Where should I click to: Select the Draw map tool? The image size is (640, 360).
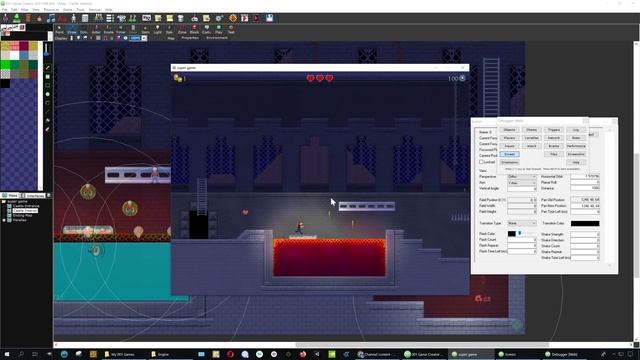click(x=72, y=29)
